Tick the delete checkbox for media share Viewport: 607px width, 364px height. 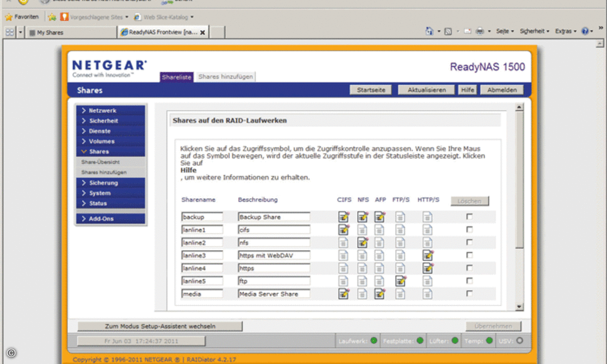469,294
